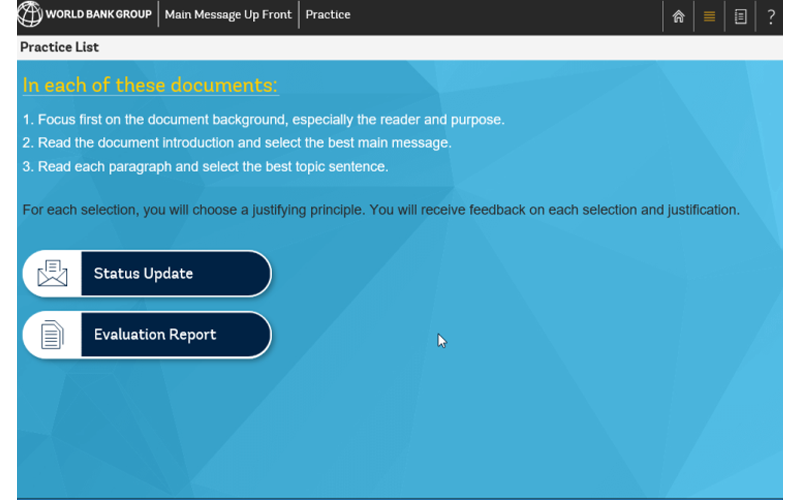Viewport: 800px width, 500px height.
Task: Click instruction step 1 about document background
Action: pyautogui.click(x=263, y=120)
